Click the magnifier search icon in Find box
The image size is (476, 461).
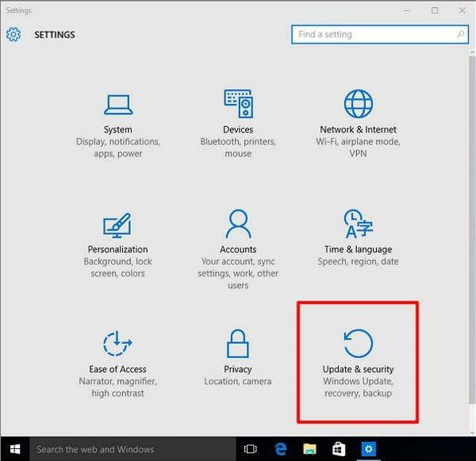click(x=460, y=34)
